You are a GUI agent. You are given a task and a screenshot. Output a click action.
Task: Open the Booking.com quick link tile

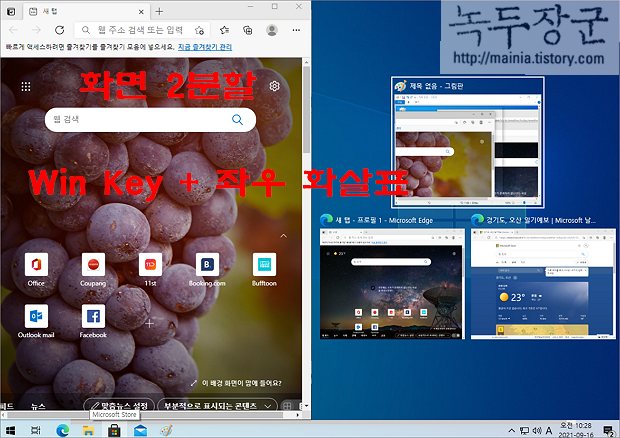point(207,270)
